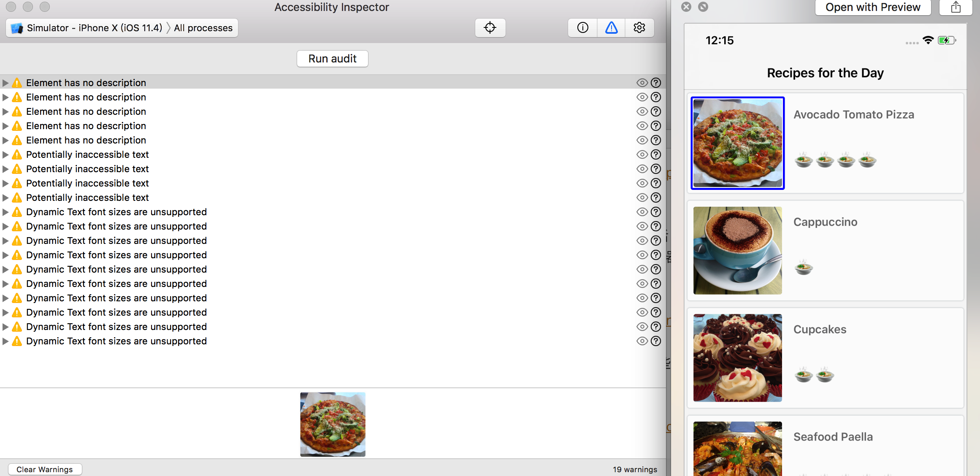Open the Inspection info tab icon
Image resolution: width=980 pixels, height=476 pixels.
582,28
